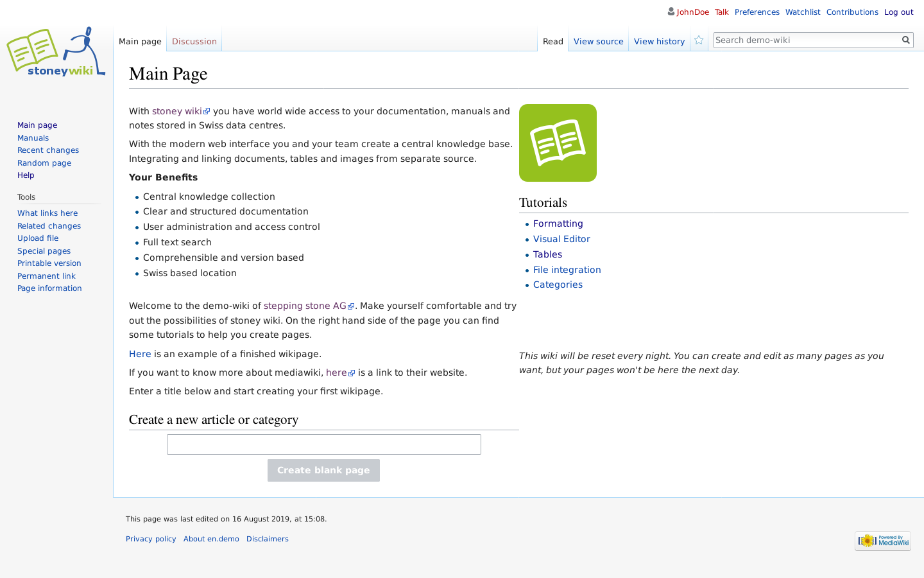This screenshot has width=924, height=578.
Task: Click the Powered by MediaWiki badge
Action: (883, 541)
